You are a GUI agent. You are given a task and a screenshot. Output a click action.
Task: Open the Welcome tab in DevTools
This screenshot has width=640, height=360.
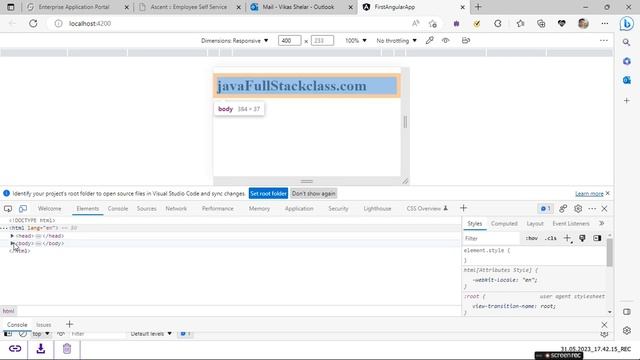(x=49, y=209)
